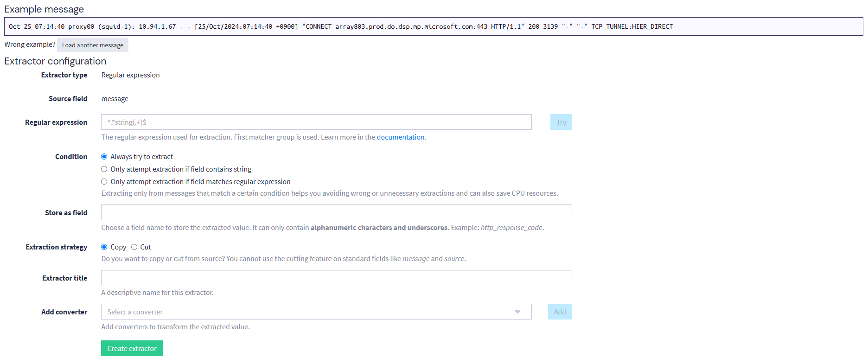Click the green 'Create extractor' button
The width and height of the screenshot is (868, 358).
132,349
